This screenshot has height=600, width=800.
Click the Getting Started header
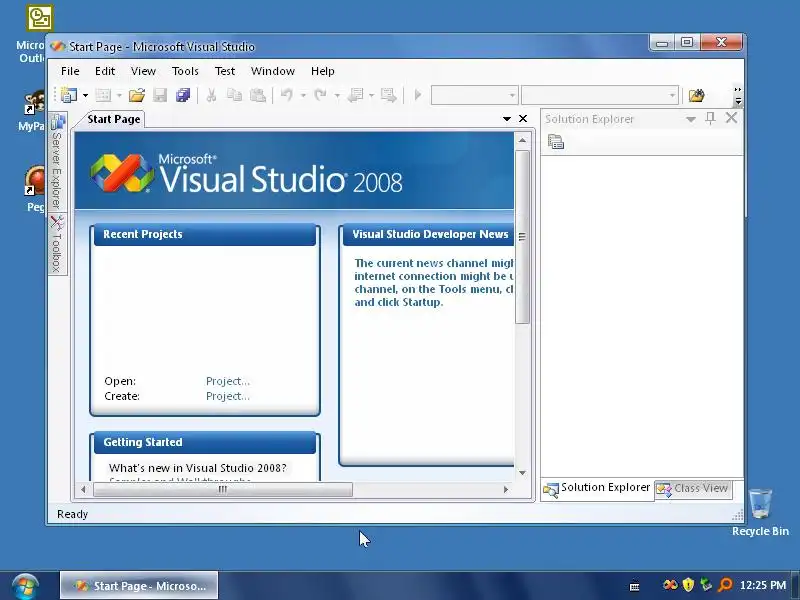205,442
